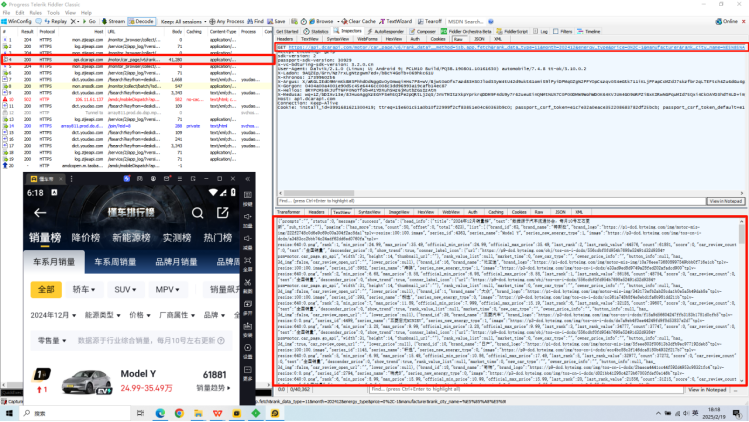Viewport: 749px width, 422px height.
Task: Expand the 轿车 filter dropdown
Action: point(84,290)
